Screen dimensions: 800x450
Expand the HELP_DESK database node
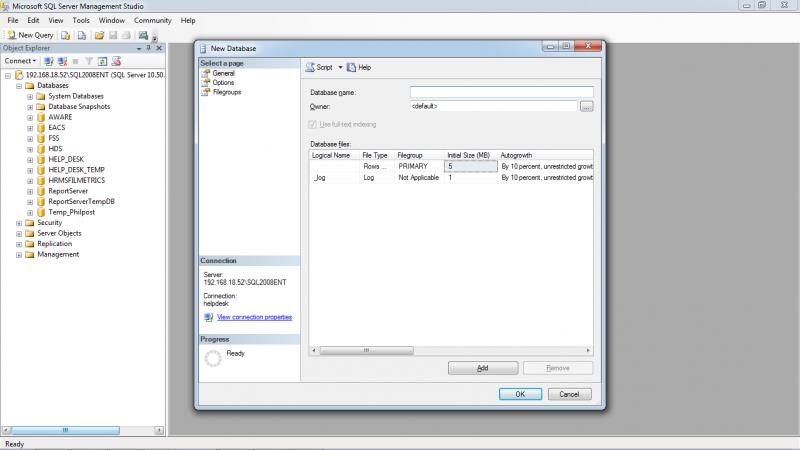[30, 159]
